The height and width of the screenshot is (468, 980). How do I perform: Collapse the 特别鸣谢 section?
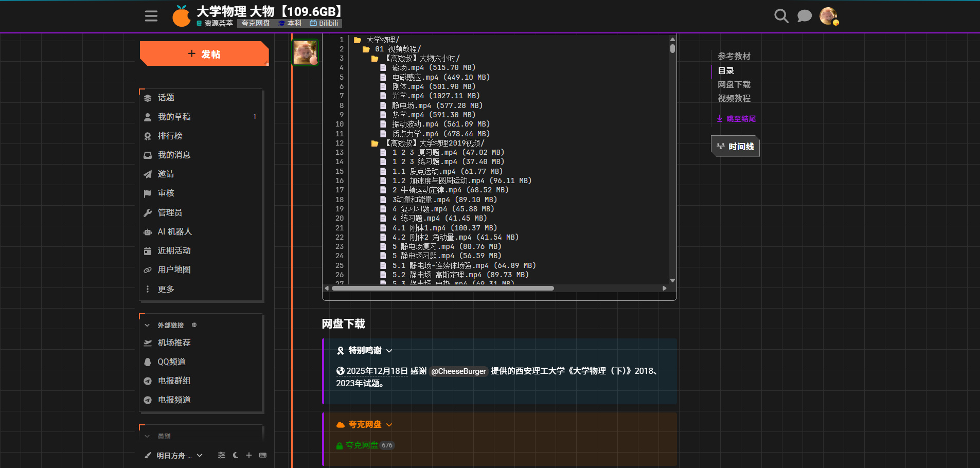389,351
